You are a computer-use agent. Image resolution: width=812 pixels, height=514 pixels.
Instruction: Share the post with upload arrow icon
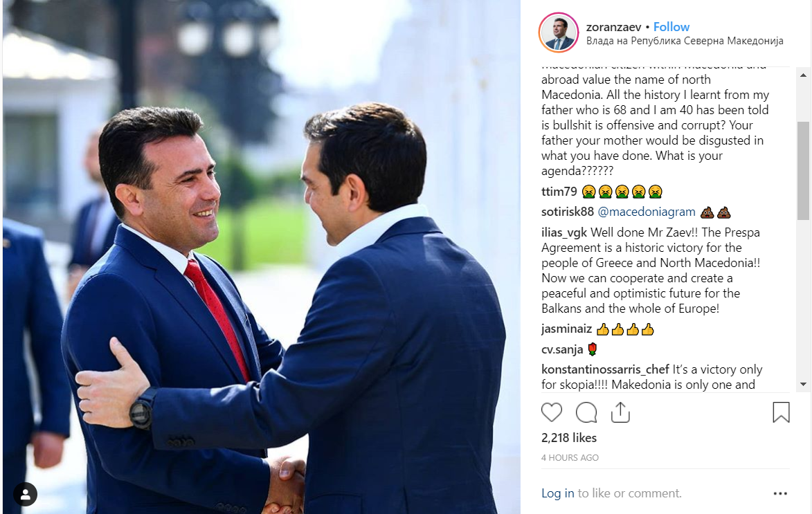[x=620, y=412]
